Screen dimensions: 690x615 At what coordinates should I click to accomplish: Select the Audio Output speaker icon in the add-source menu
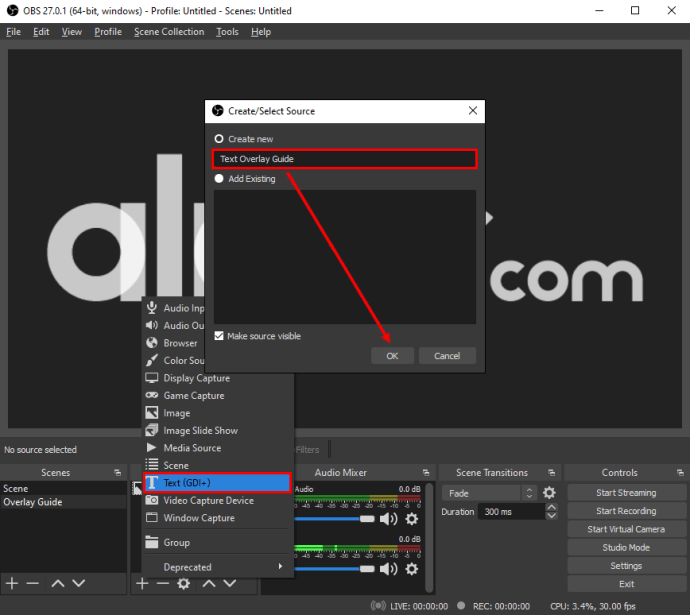(152, 326)
